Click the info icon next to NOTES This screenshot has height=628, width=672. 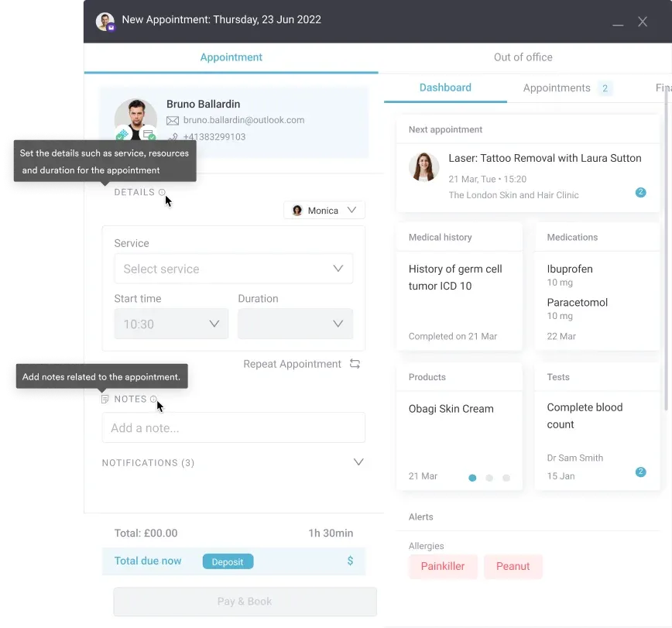click(153, 398)
